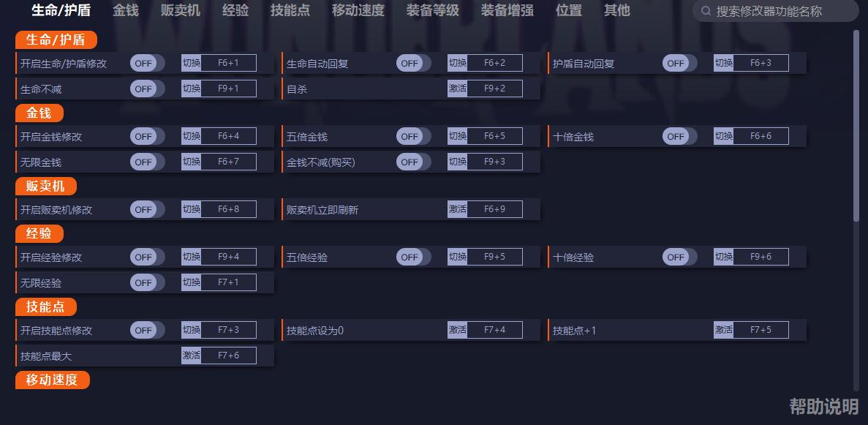Toggle 五倍金钱 switch
Screen dimensions: 868x425
[412, 136]
